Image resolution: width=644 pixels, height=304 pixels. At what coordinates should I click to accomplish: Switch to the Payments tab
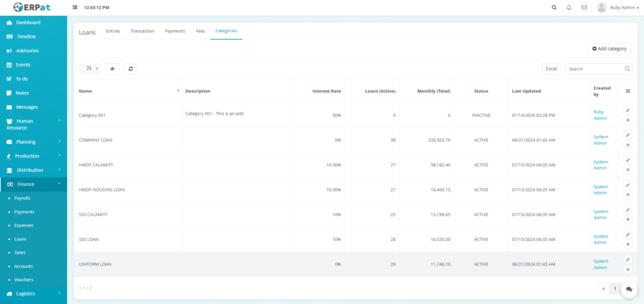coord(175,31)
